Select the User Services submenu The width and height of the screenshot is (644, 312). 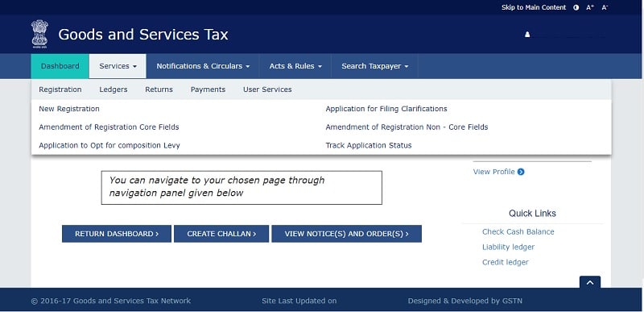pyautogui.click(x=267, y=89)
